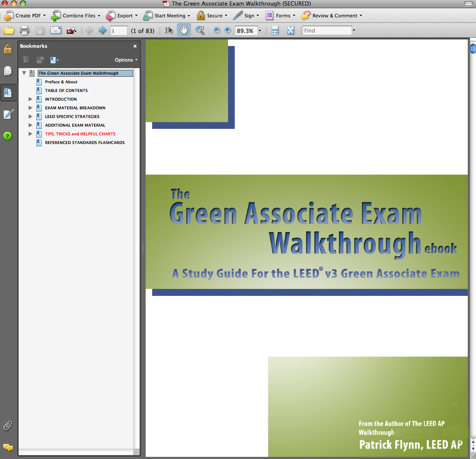The image size is (476, 459).
Task: Expand the LEED SPECIFIC STRATEGIES bookmark
Action: tap(30, 116)
